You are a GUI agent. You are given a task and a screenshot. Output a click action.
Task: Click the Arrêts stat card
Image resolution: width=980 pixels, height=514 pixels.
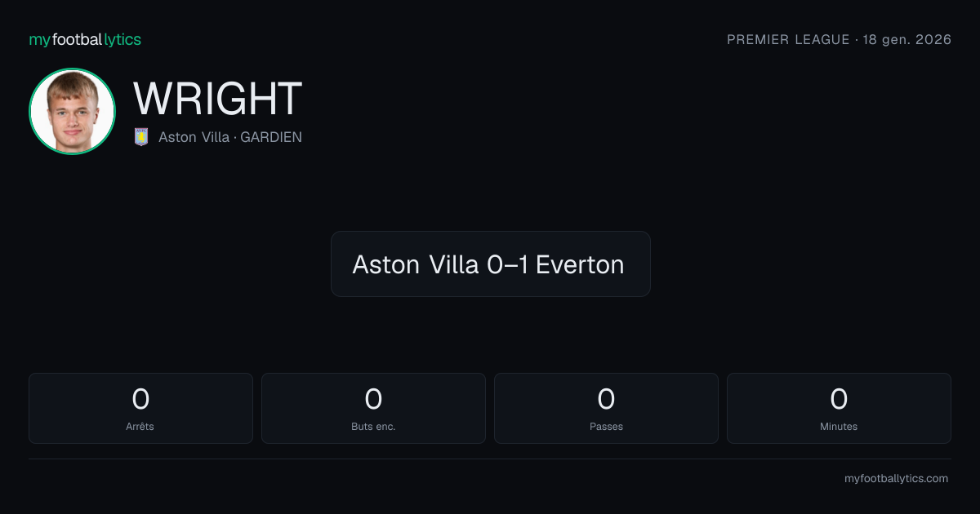pos(140,408)
